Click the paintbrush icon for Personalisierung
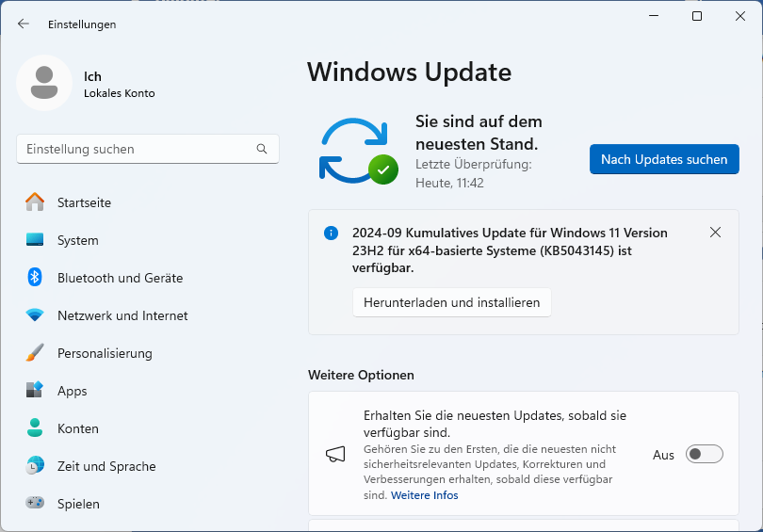763x532 pixels. [35, 353]
